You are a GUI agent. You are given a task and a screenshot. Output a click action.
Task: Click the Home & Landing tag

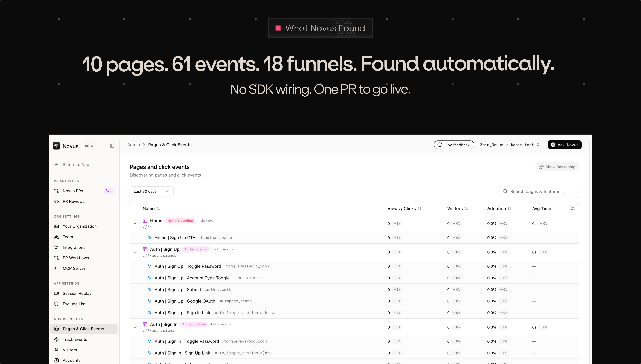tap(180, 220)
